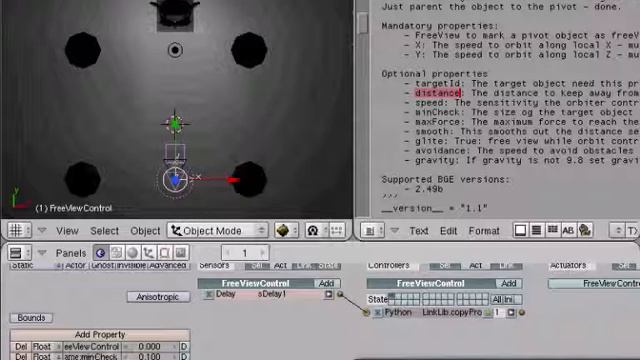Collapse the text editor header menus triangle
The image size is (640, 360).
pyautogui.click(x=394, y=231)
